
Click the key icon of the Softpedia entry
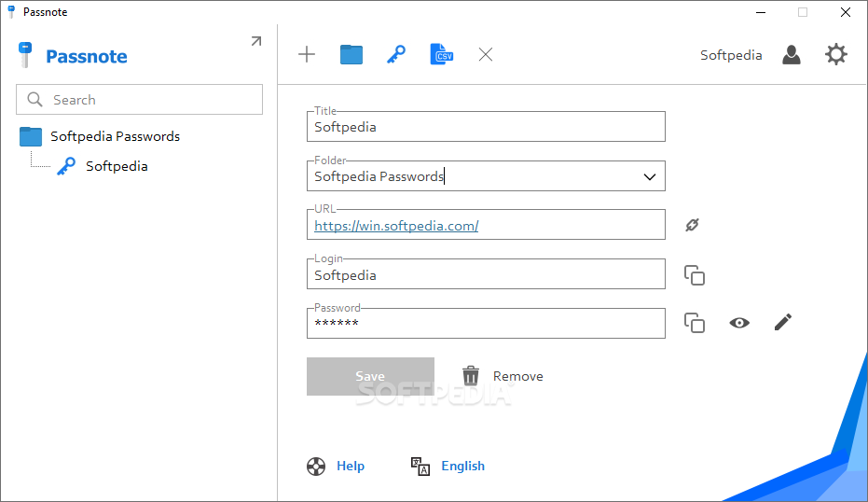click(66, 166)
